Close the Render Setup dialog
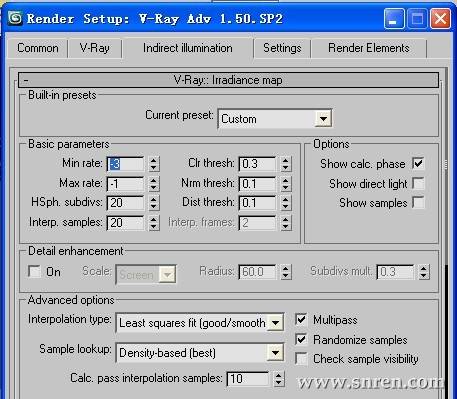 tap(440, 18)
